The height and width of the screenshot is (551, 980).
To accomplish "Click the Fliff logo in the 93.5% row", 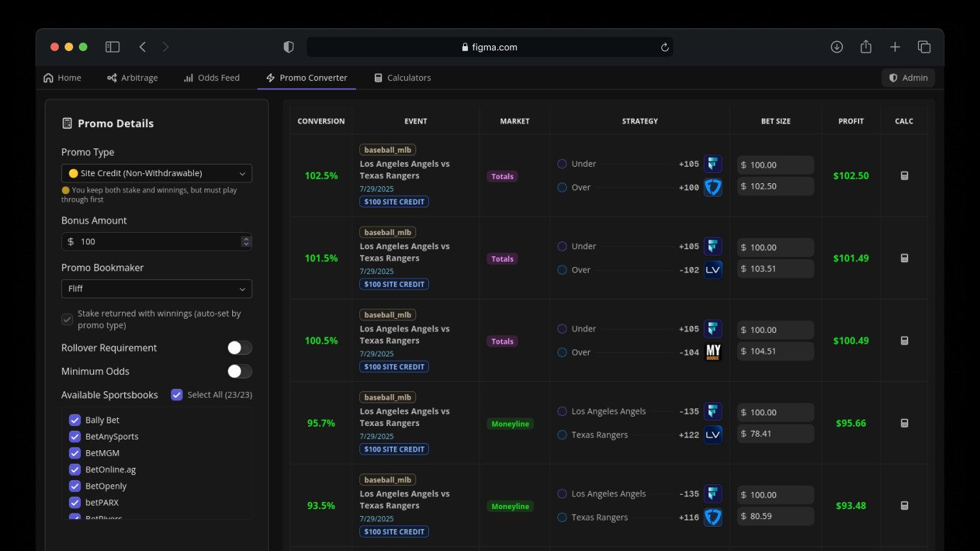I will (713, 493).
